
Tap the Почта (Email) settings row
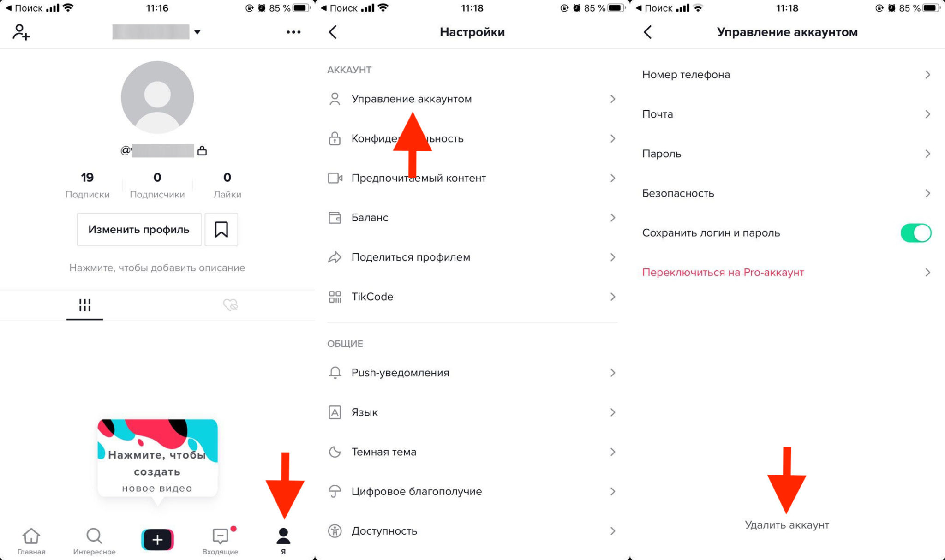click(786, 114)
